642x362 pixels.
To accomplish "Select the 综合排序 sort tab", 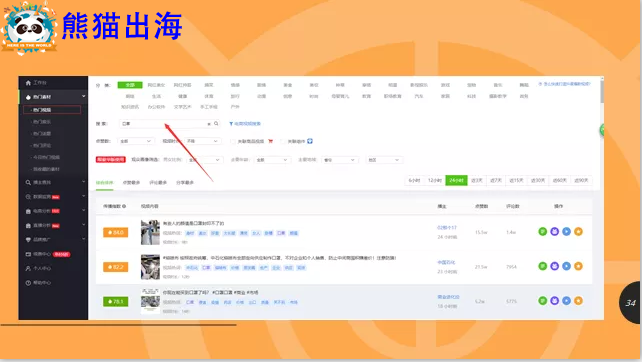I will (104, 183).
